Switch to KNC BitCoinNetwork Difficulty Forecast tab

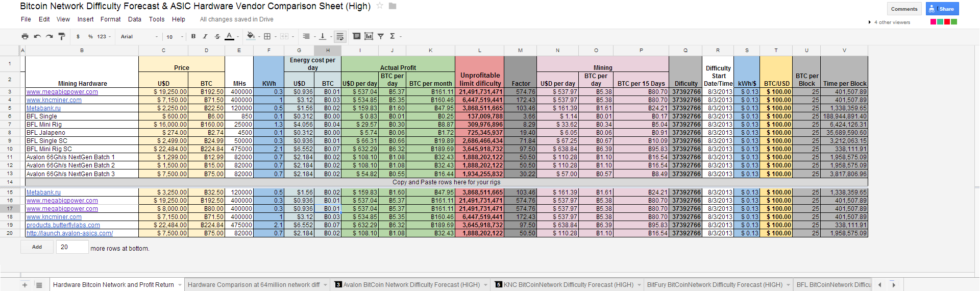[x=568, y=285]
